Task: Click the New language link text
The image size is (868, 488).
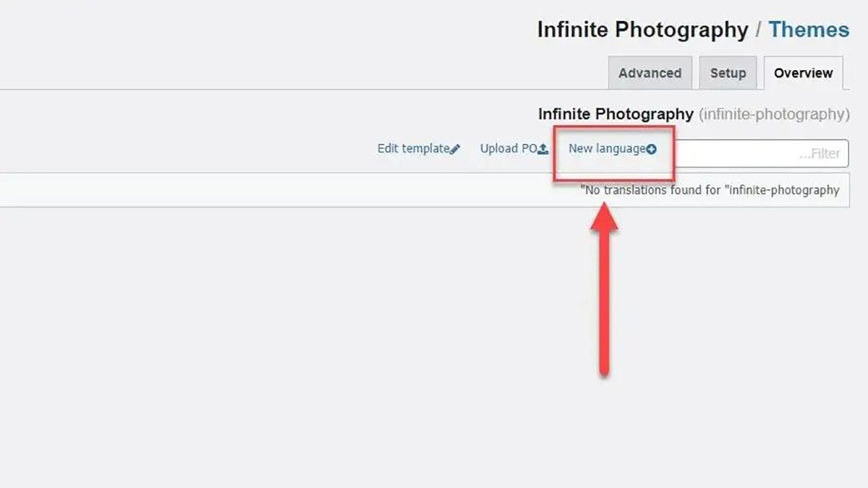Action: click(x=606, y=149)
